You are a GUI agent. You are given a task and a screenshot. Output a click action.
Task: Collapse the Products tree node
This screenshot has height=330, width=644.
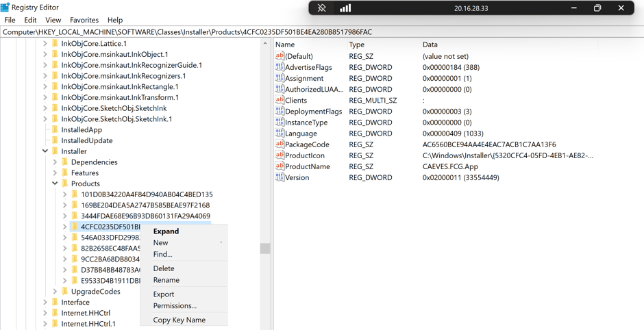[55, 183]
